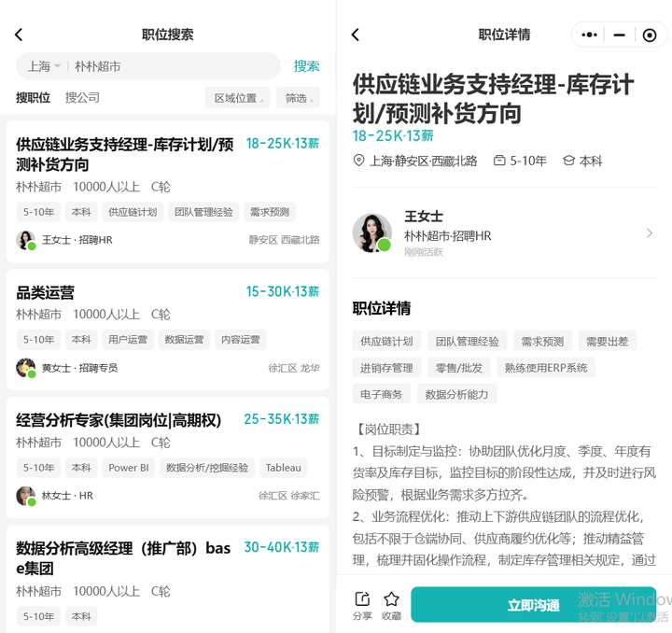Select the 搜职位 tab

click(34, 98)
